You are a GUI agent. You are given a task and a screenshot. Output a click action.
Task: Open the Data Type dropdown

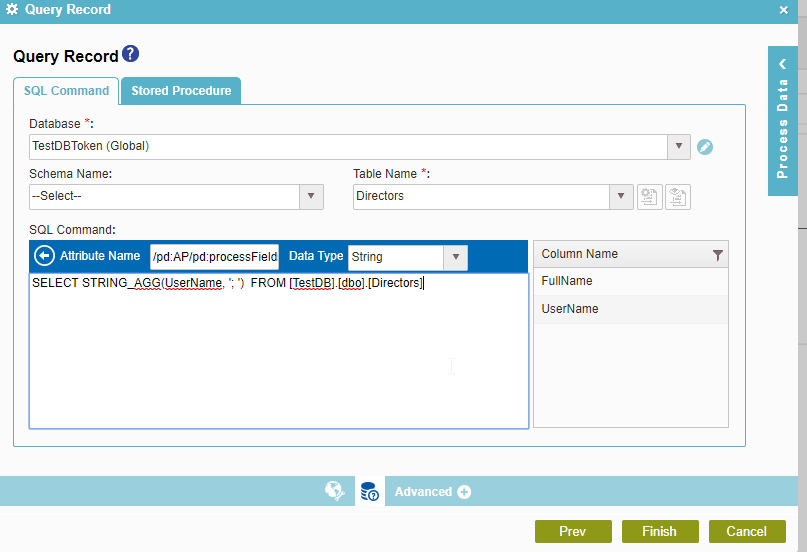(x=456, y=257)
